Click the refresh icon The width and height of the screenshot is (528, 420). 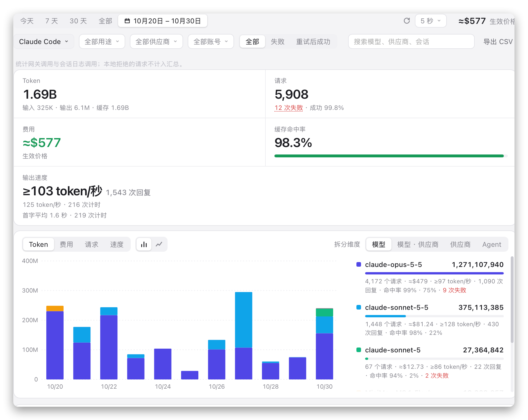point(407,21)
